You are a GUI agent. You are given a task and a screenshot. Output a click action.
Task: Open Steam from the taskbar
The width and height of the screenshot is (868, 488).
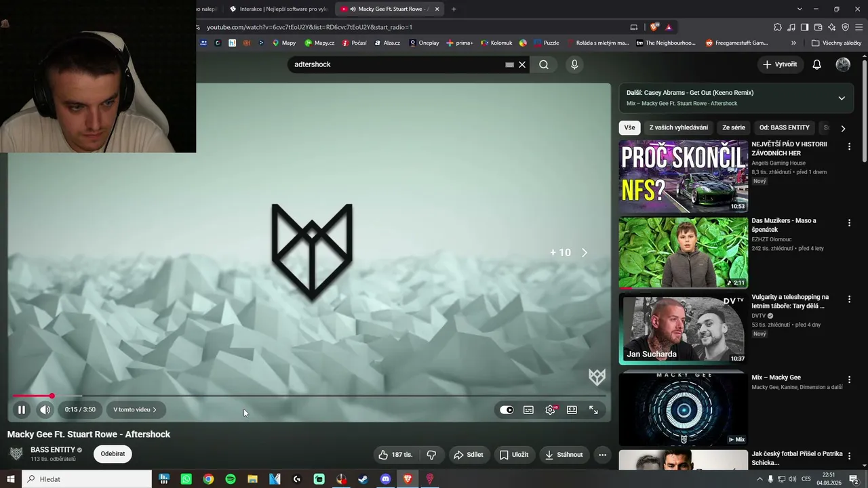pos(363,479)
